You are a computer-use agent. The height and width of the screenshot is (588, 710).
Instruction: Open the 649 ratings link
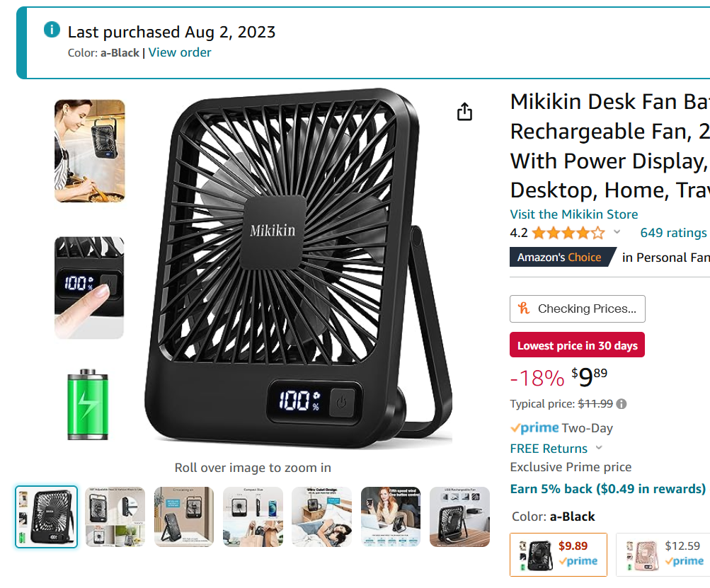673,233
